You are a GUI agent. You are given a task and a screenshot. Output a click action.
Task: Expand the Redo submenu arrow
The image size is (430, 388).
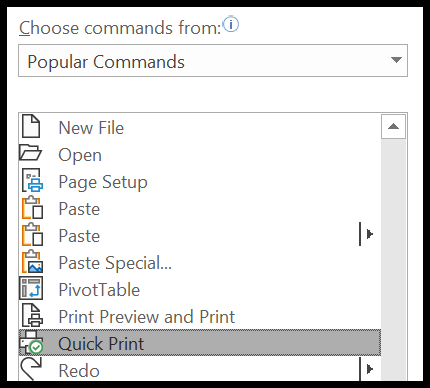point(369,369)
